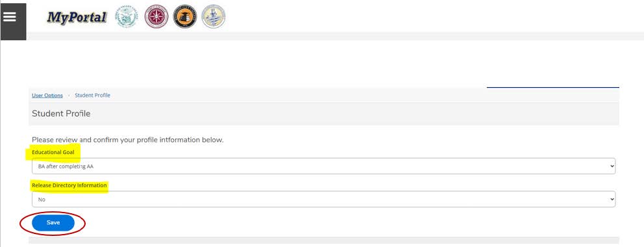
Task: Open the hamburger navigation menu
Action: tap(13, 22)
